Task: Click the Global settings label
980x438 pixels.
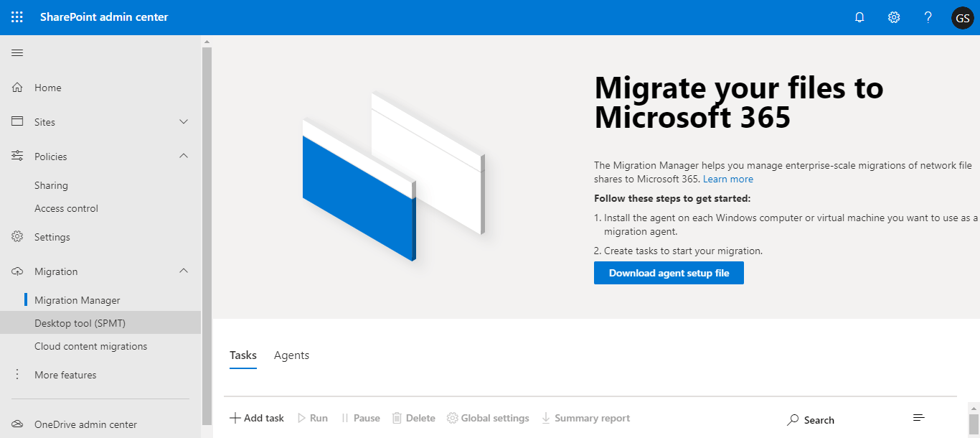Action: click(495, 418)
